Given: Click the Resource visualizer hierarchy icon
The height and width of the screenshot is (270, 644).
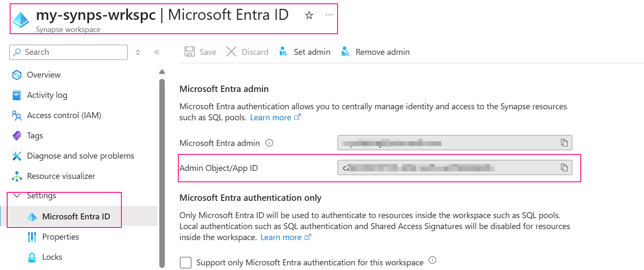Looking at the screenshot, I should coord(17,176).
